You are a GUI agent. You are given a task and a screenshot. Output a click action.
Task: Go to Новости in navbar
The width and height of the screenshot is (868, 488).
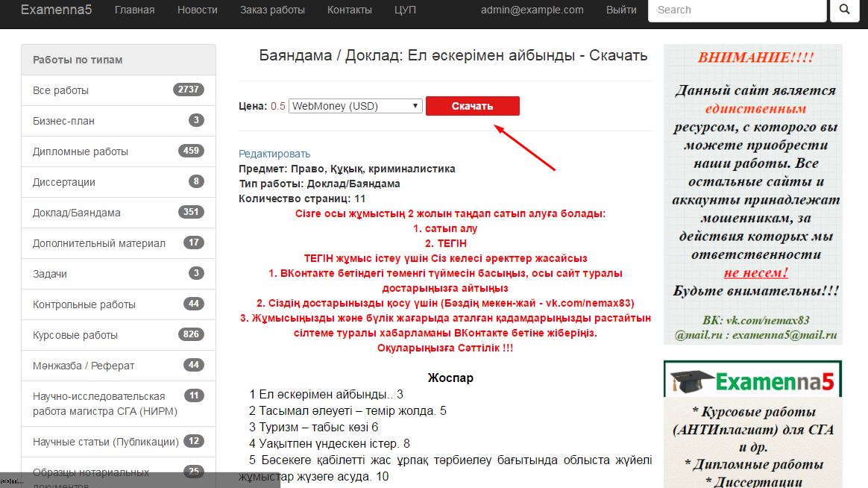pyautogui.click(x=198, y=10)
